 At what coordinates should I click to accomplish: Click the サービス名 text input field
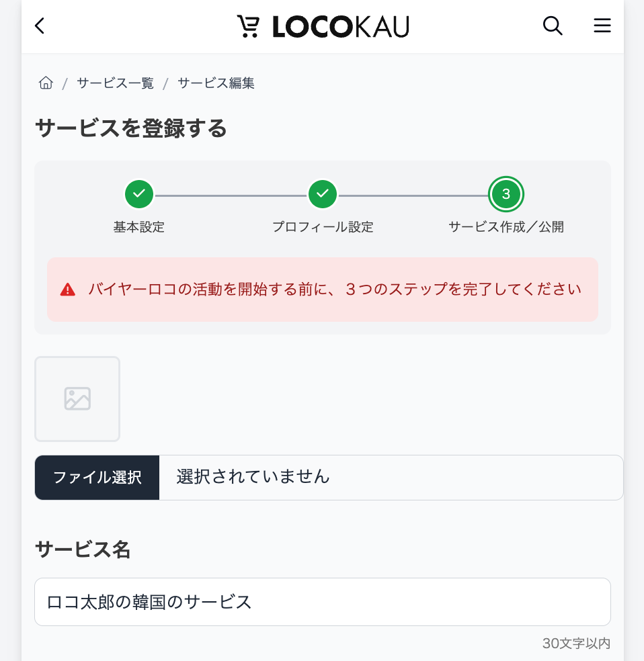[323, 602]
